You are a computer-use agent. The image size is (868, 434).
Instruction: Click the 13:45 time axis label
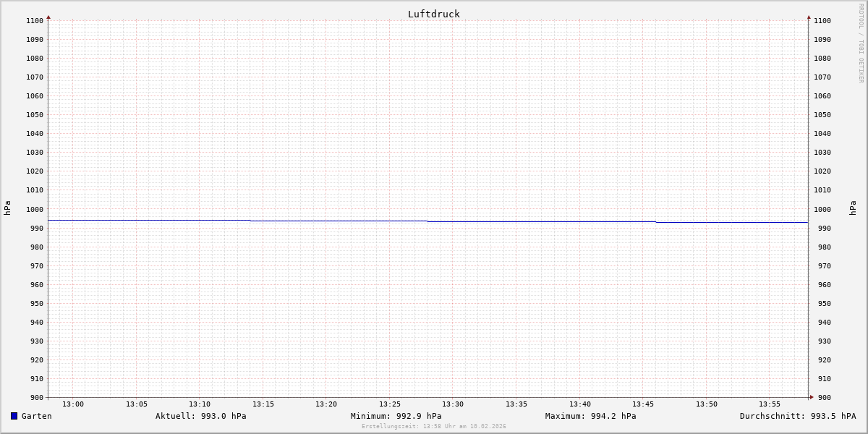click(643, 404)
